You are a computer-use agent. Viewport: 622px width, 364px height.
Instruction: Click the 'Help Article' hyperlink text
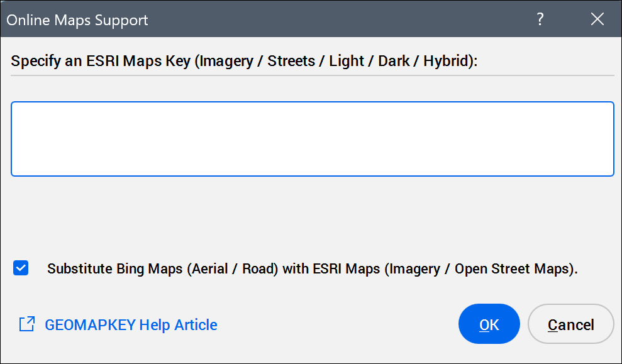pyautogui.click(x=178, y=325)
